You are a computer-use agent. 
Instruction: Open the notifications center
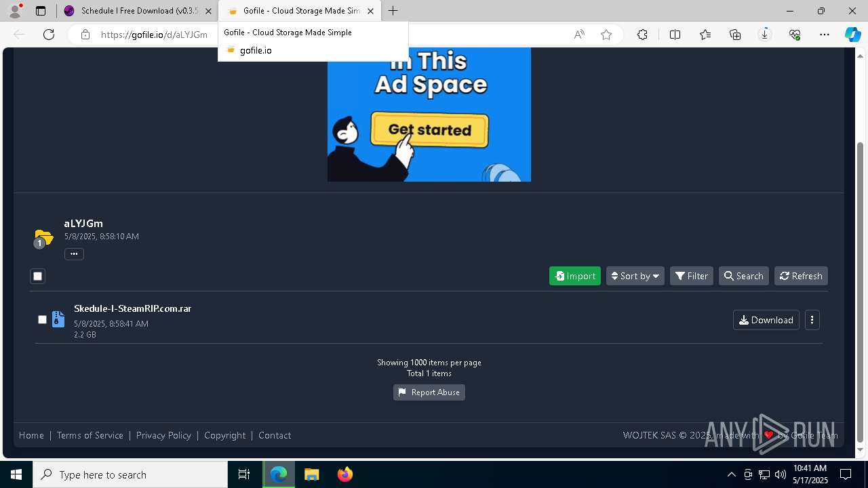point(846,474)
